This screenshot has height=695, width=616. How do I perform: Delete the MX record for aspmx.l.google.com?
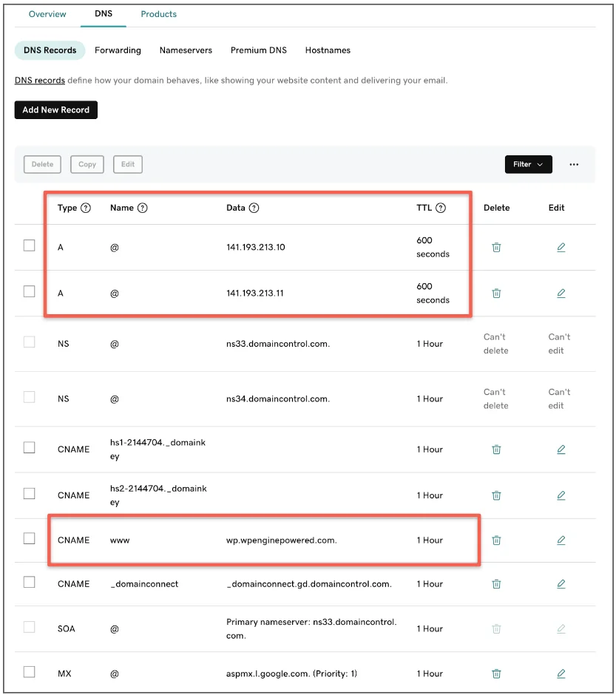click(495, 673)
